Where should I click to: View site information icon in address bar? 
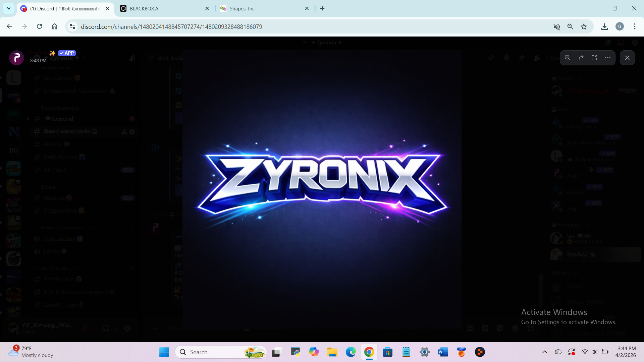click(72, 27)
